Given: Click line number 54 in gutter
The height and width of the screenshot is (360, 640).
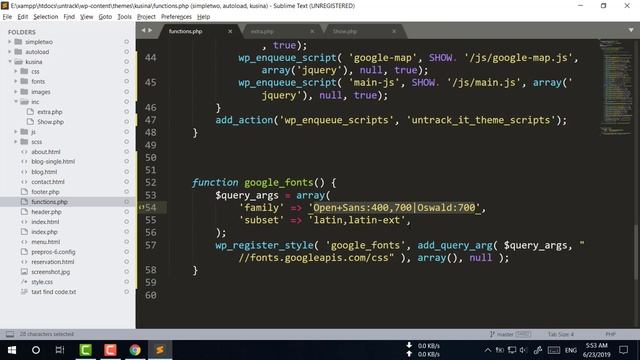Looking at the screenshot, I should point(151,208).
